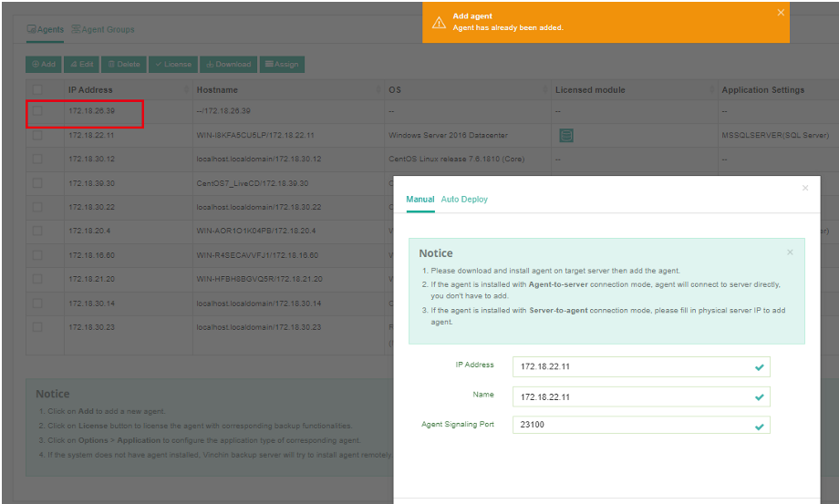Click the License button
The image size is (839, 504).
(x=172, y=64)
